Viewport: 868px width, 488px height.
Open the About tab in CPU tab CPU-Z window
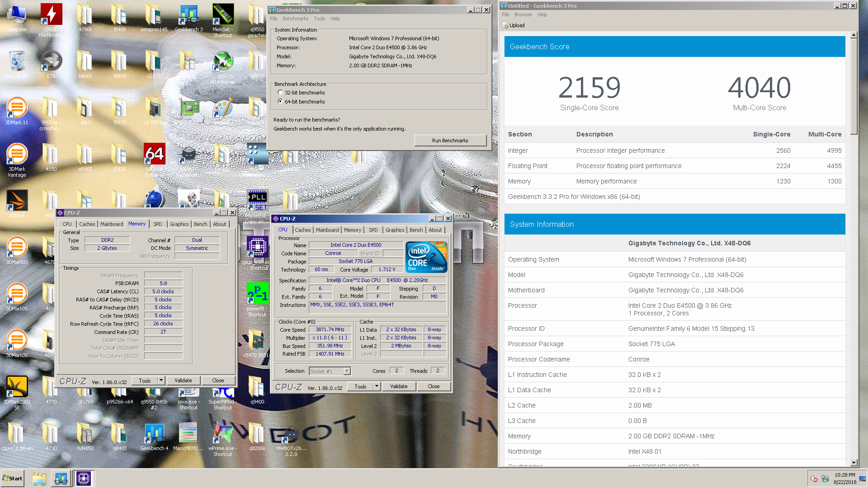[x=435, y=230]
